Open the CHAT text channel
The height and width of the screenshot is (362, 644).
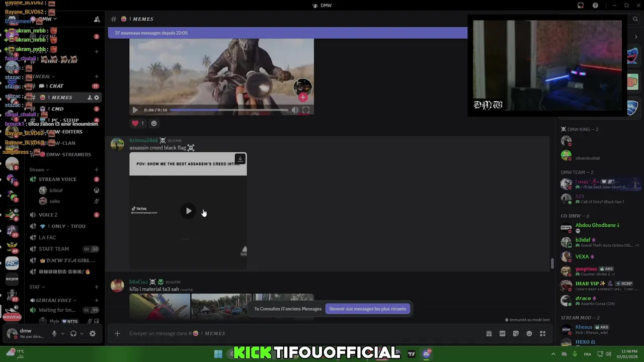tap(64, 86)
